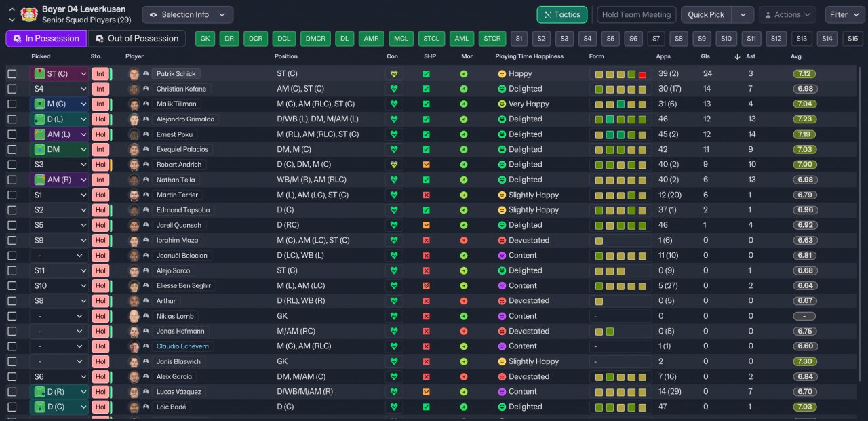
Task: Open Claudio Echeverri's player link
Action: (x=182, y=346)
